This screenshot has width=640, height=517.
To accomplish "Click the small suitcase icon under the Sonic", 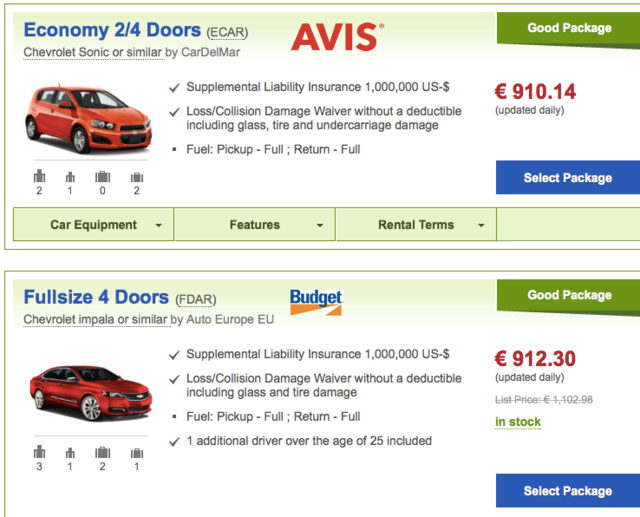I will point(135,176).
